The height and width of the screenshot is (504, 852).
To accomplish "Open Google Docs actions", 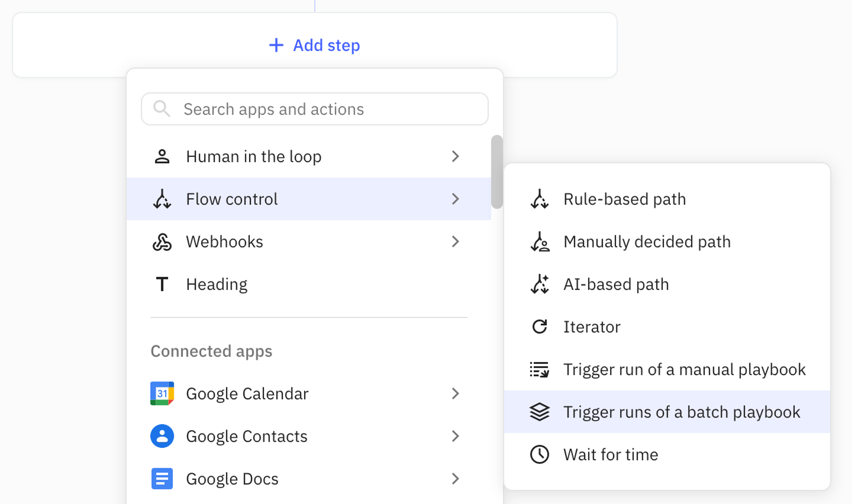I will 309,479.
